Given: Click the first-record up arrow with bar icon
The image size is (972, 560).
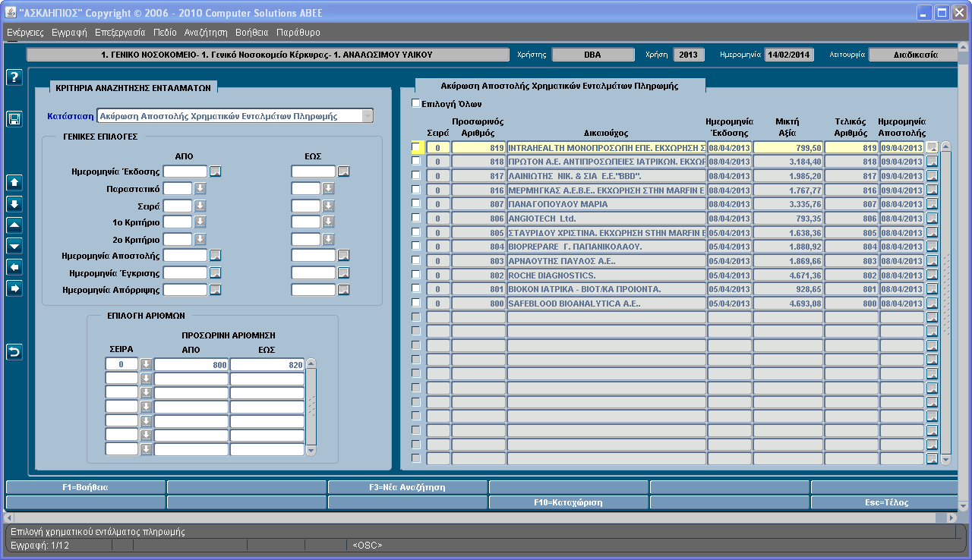Looking at the screenshot, I should tap(14, 183).
